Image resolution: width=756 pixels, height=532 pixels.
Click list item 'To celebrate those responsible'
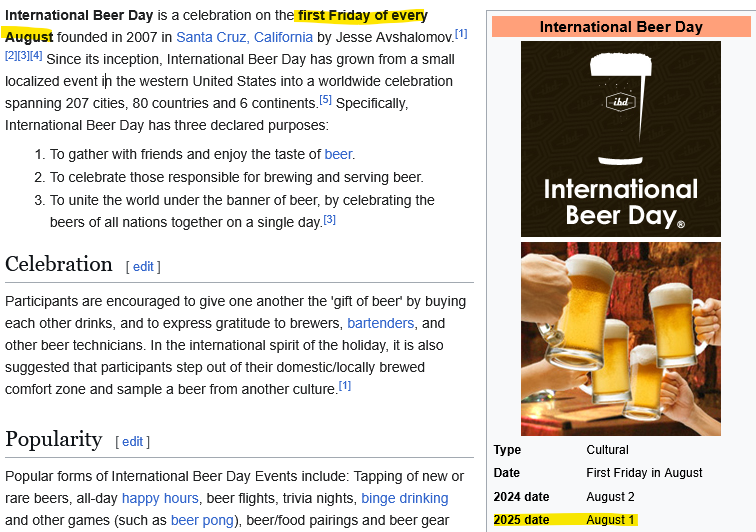tap(236, 177)
